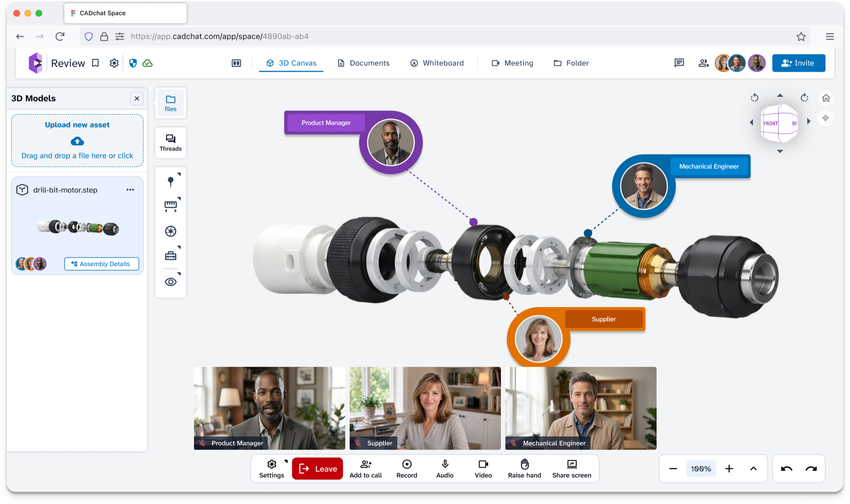Viewport: 850px width, 504px height.
Task: Toggle Video camera in call bar
Action: click(483, 469)
